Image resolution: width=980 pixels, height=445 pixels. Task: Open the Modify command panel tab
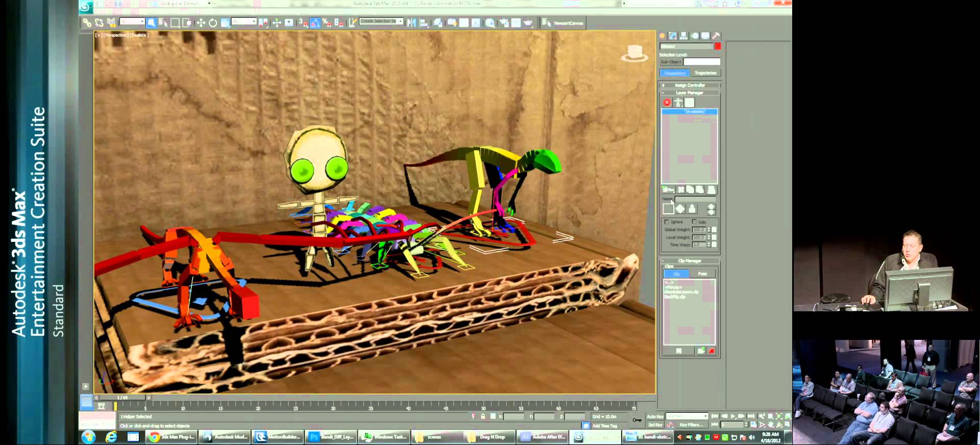pos(673,36)
